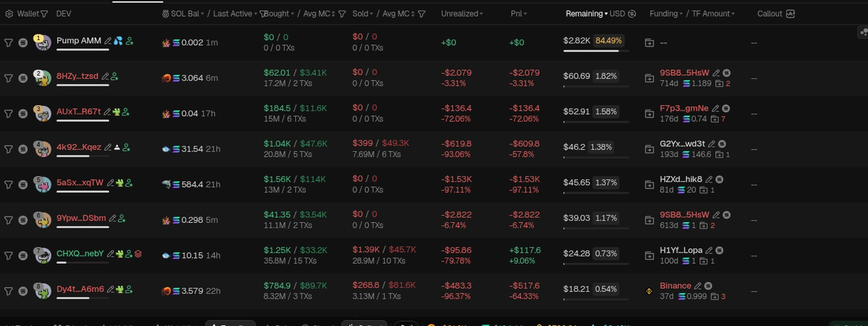Click the 84.49% remaining percentage badge
This screenshot has width=868, height=326.
(x=609, y=41)
